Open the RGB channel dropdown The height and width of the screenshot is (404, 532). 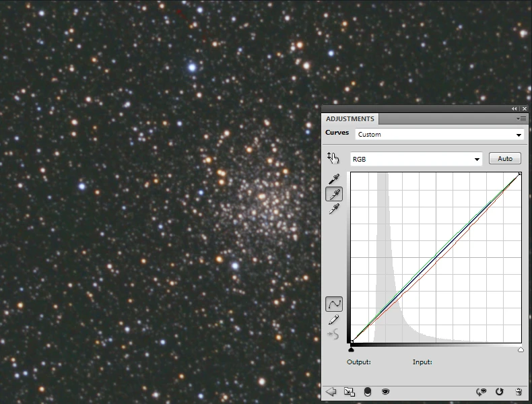click(415, 160)
